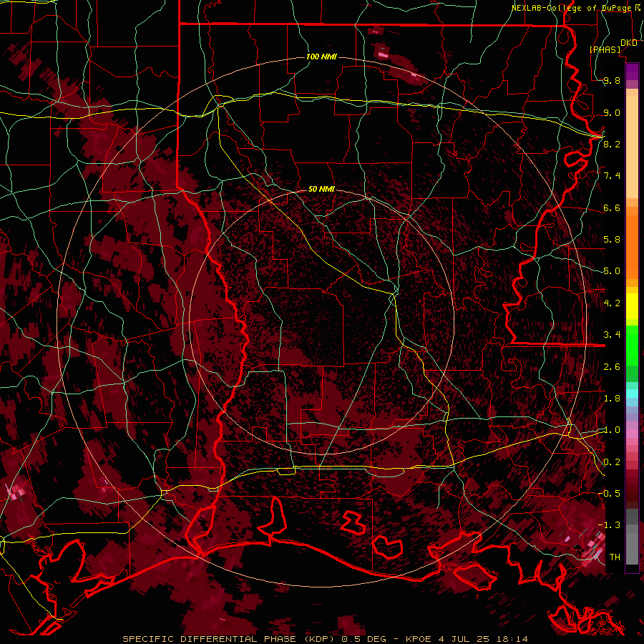Select the 2.6 legend scale value
The width and height of the screenshot is (644, 644).
(x=612, y=366)
